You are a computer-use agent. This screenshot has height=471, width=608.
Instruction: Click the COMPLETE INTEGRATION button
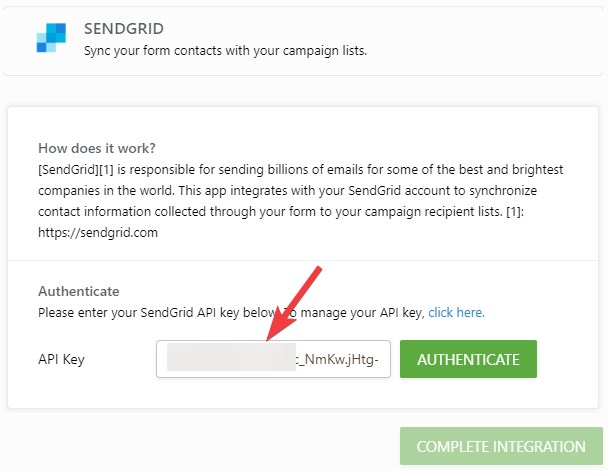501,446
